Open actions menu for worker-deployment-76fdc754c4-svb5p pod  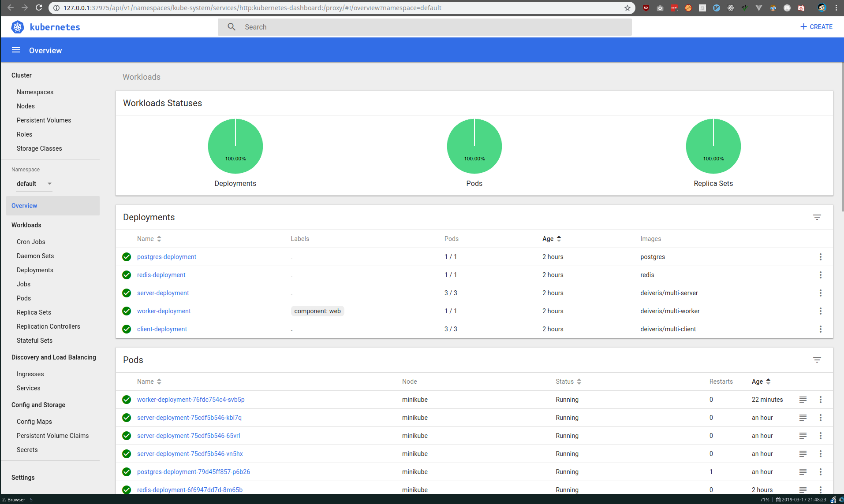(821, 400)
